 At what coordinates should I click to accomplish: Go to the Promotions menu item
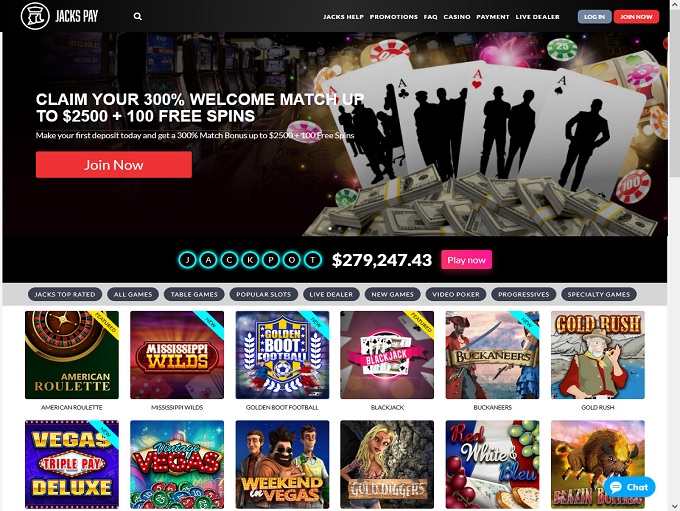pyautogui.click(x=394, y=17)
